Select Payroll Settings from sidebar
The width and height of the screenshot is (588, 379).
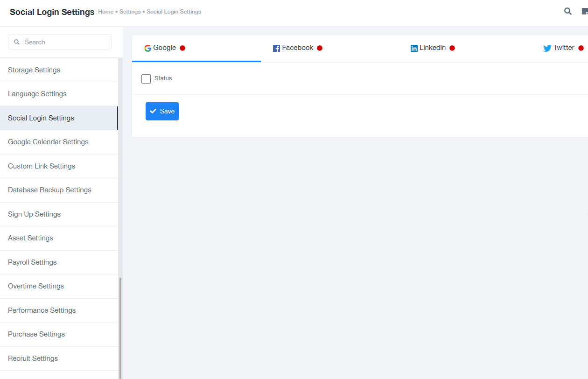pyautogui.click(x=32, y=262)
